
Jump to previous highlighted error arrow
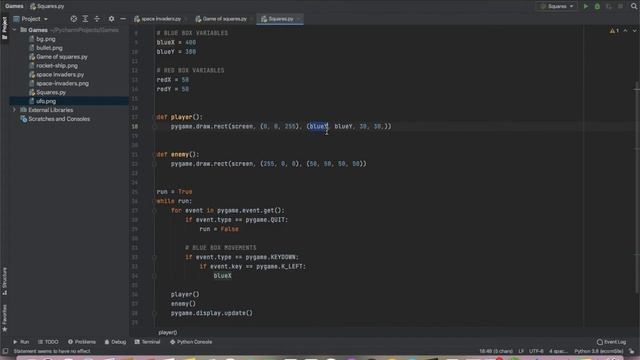coord(625,31)
